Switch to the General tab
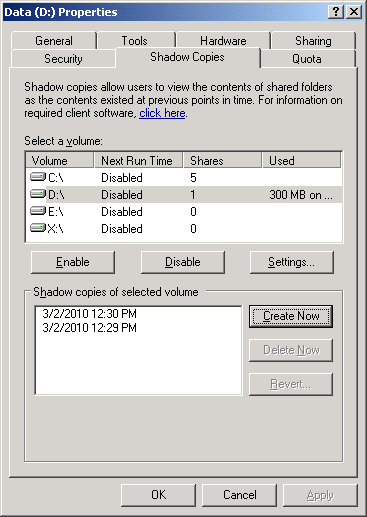The height and width of the screenshot is (517, 367). coord(54,41)
